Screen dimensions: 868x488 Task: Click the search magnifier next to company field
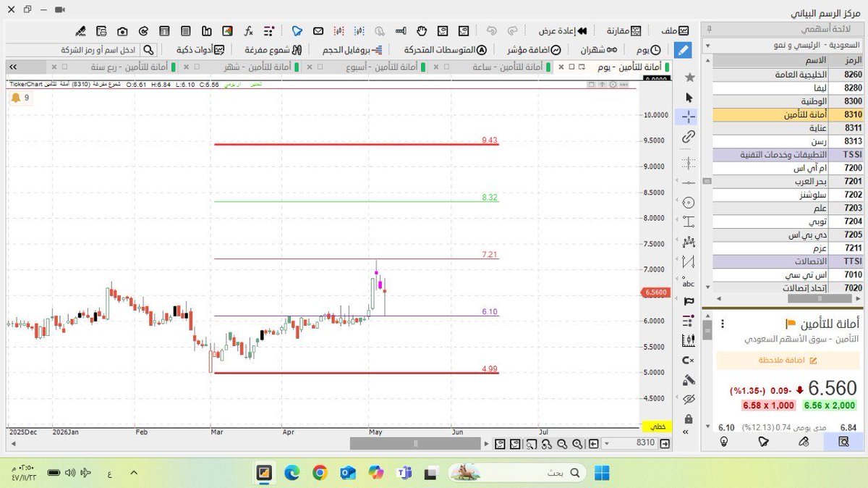[148, 50]
